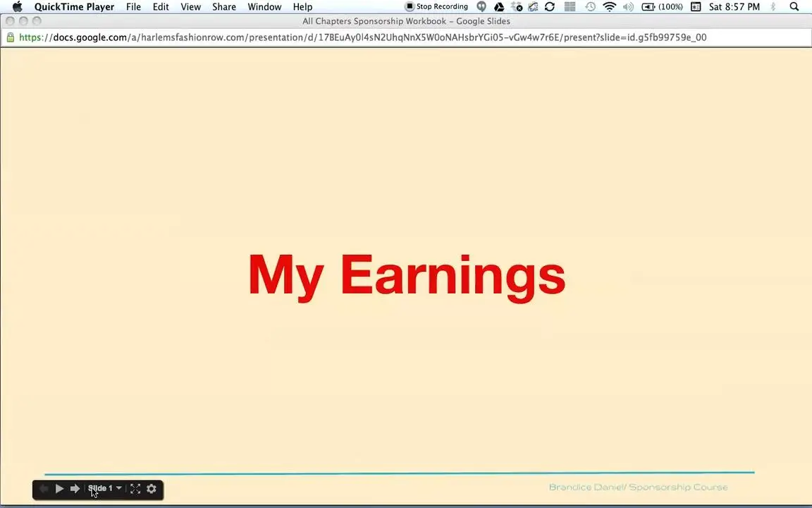Go to the previous slide with back arrow
Image resolution: width=812 pixels, height=508 pixels.
click(44, 489)
